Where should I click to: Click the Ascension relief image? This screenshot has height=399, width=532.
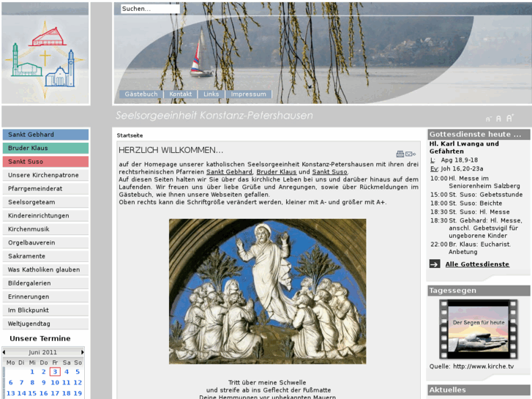click(x=267, y=291)
